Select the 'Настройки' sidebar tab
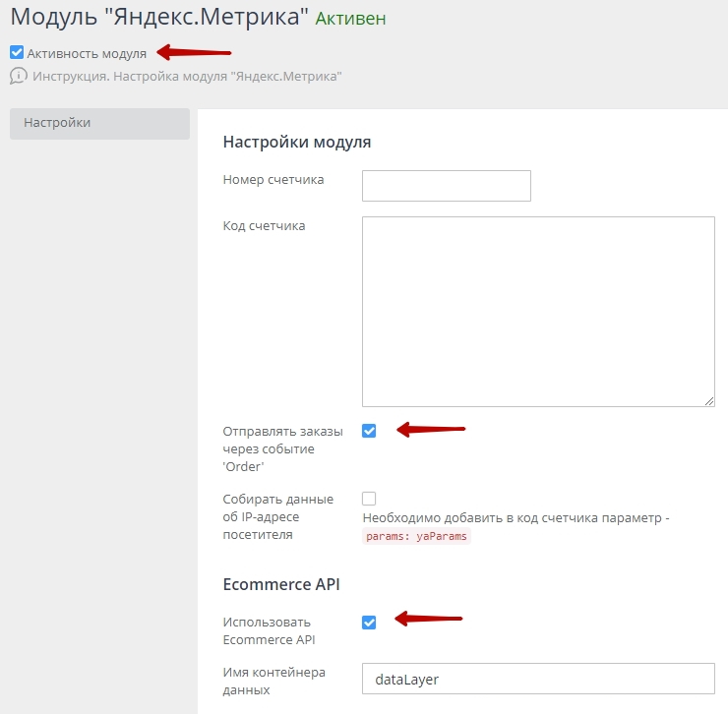The image size is (728, 714). (99, 124)
